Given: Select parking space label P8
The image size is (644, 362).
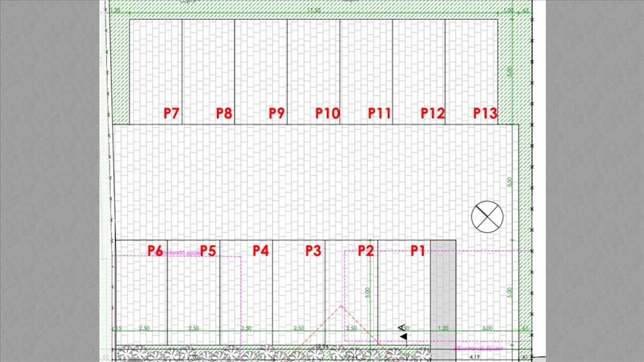Looking at the screenshot, I should pyautogui.click(x=224, y=113).
